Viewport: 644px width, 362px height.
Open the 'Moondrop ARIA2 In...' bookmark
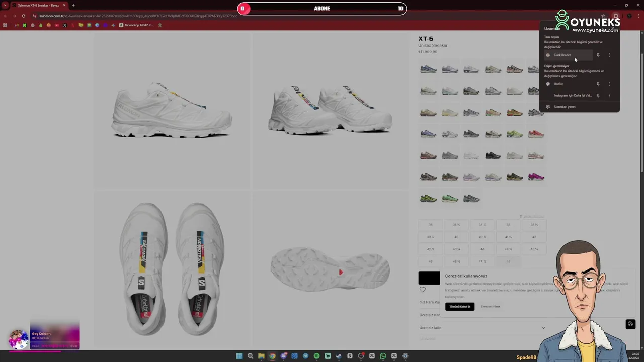click(x=136, y=25)
